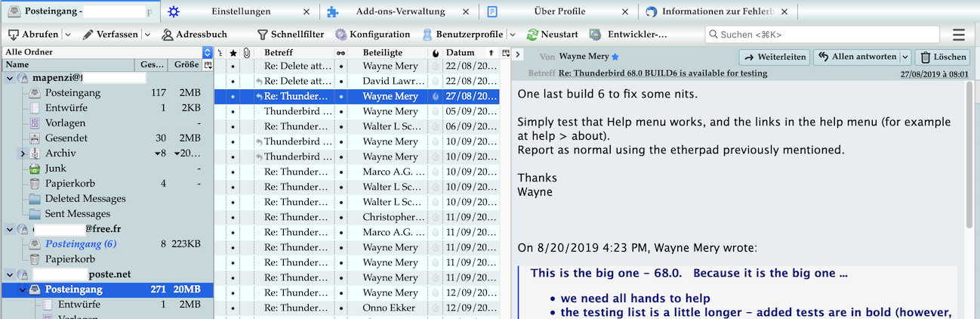The image size is (980, 319).
Task: Open the Konfiguration gear tool
Action: (x=373, y=35)
